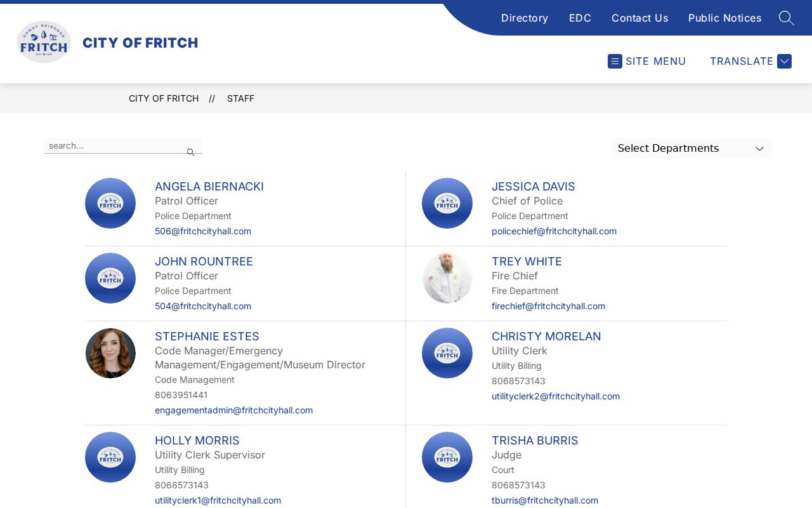Email 506@fritchcityhall.com
The width and height of the screenshot is (812, 508).
[203, 231]
